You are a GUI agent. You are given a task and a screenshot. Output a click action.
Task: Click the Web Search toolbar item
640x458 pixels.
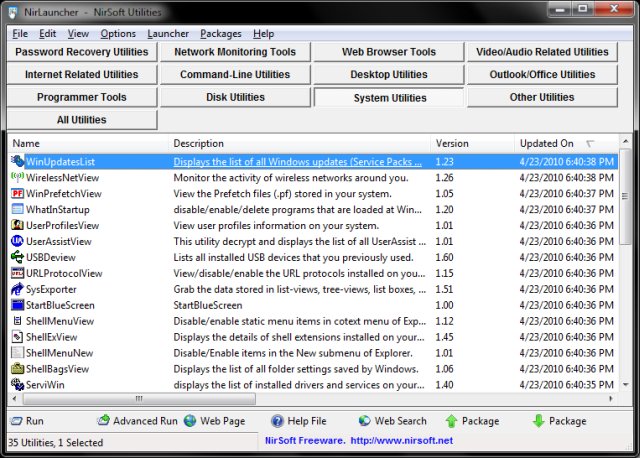pyautogui.click(x=392, y=421)
